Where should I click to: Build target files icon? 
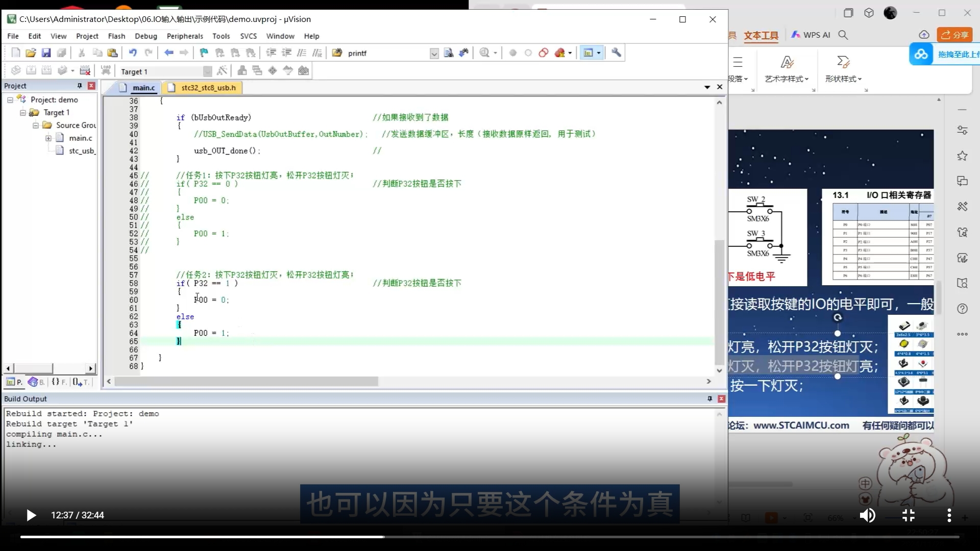click(x=31, y=71)
